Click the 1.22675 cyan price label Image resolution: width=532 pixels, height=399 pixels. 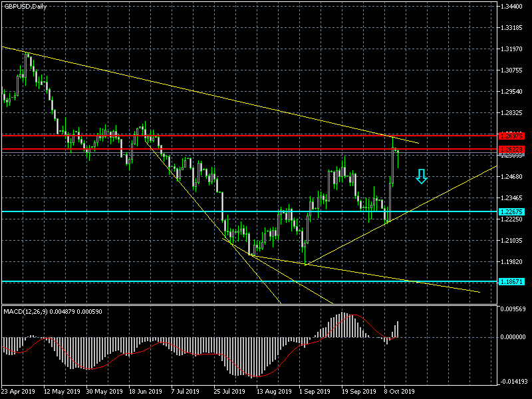point(511,211)
